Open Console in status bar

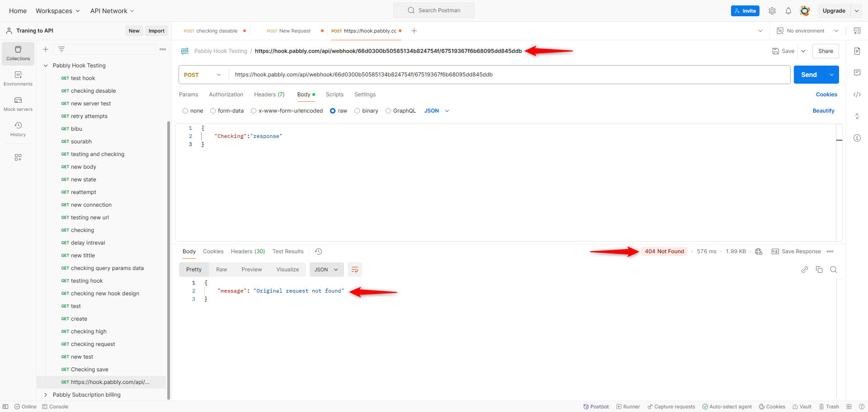tap(55, 407)
